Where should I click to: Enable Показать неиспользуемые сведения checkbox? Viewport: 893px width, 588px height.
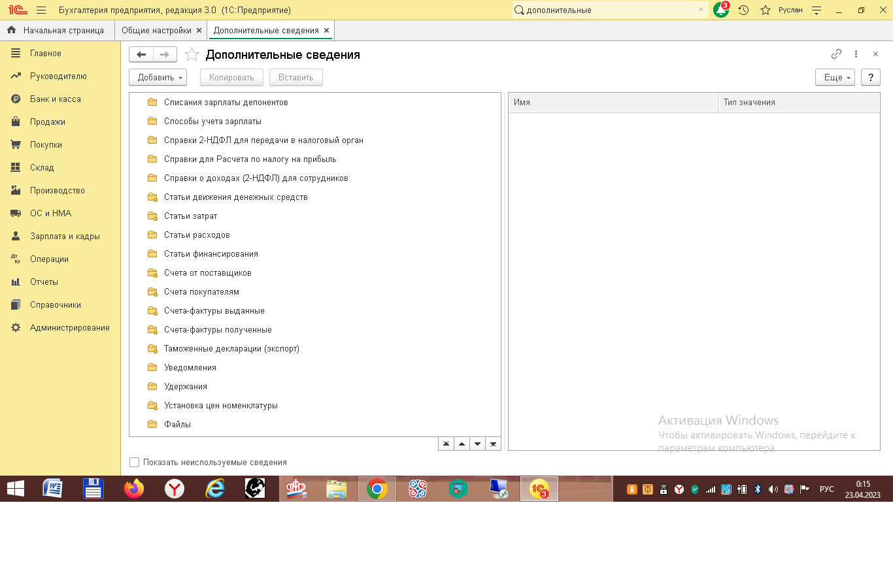tap(135, 462)
